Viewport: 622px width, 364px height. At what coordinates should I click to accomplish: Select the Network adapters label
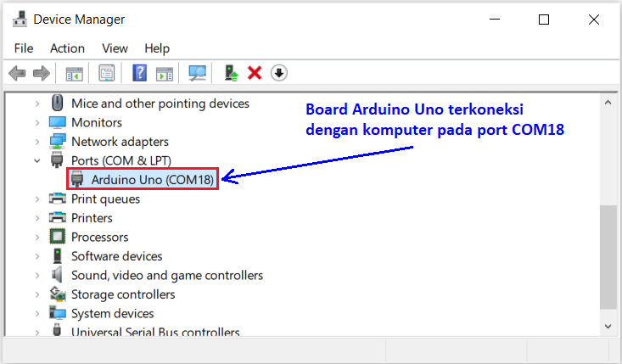pyautogui.click(x=120, y=142)
